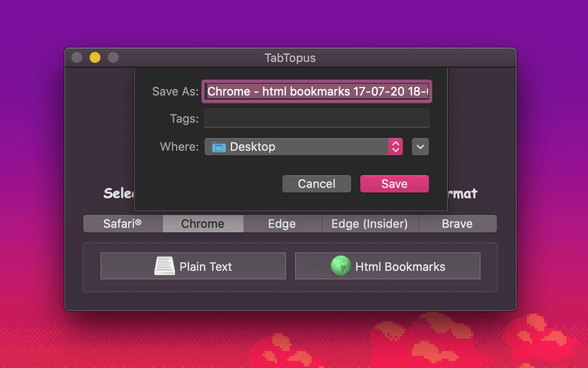Click the pink up-down arrows of the Where selector
The width and height of the screenshot is (588, 368).
click(395, 147)
